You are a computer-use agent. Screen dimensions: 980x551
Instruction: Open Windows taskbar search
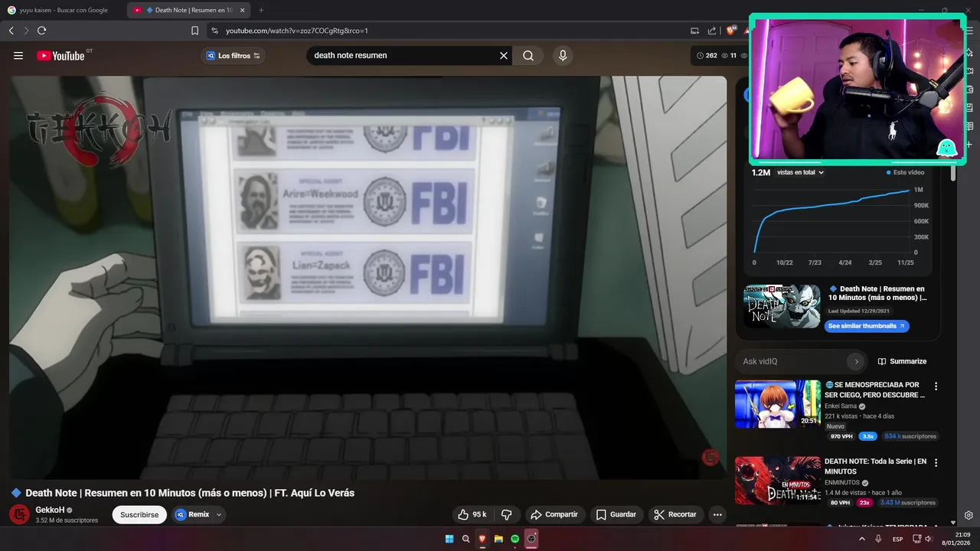(465, 539)
